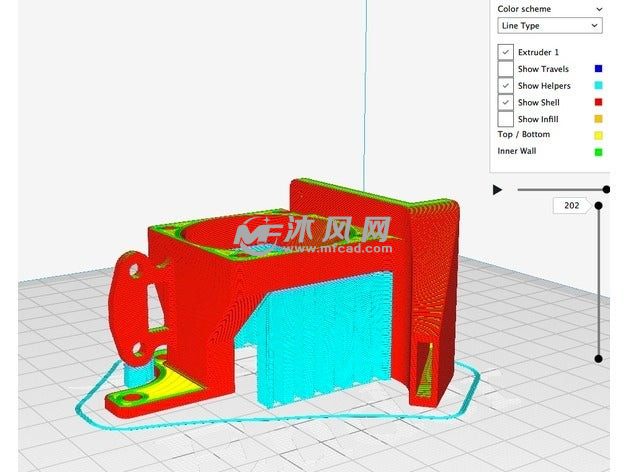The image size is (628, 472).
Task: Disable the Show Helpers checkbox
Action: tap(506, 86)
